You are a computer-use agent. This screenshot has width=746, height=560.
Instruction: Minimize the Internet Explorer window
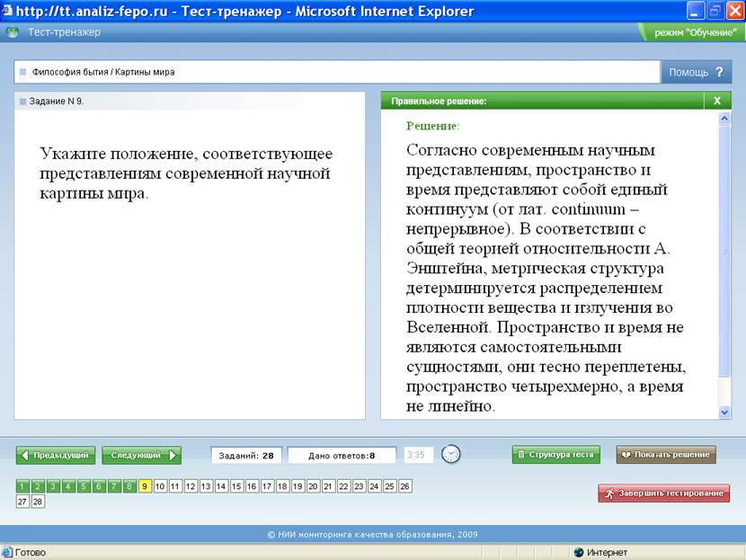[x=695, y=11]
